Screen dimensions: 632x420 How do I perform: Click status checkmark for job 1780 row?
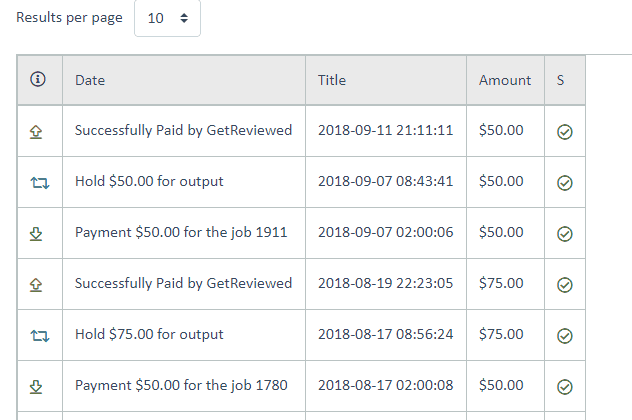pyautogui.click(x=565, y=387)
